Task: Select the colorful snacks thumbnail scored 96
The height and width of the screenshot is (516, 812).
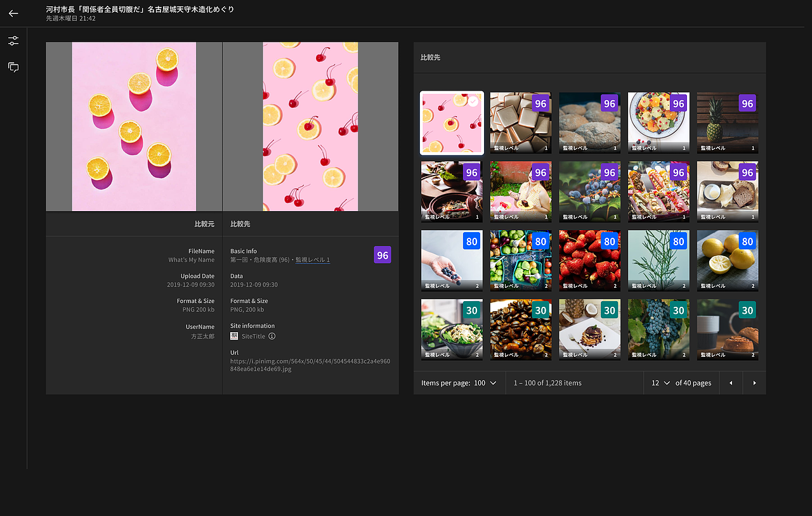Action: coord(658,191)
